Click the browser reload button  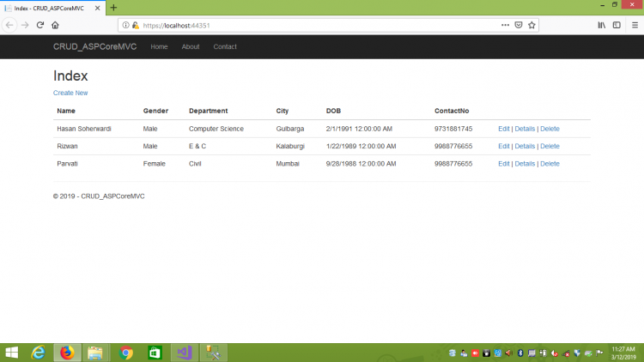[39, 25]
